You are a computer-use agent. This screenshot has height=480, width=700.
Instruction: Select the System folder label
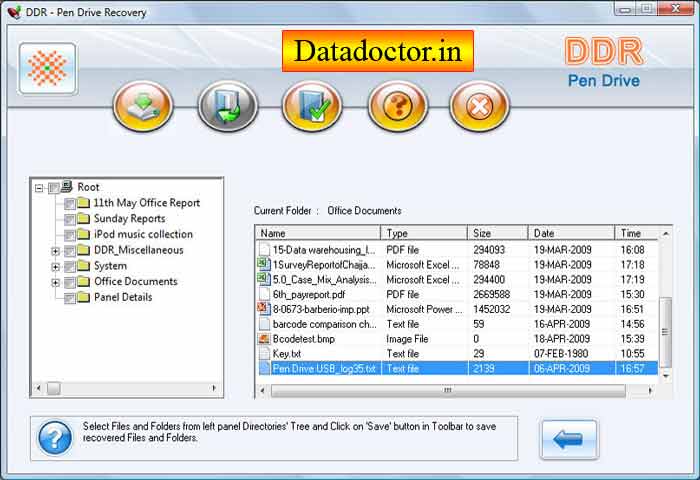(110, 266)
